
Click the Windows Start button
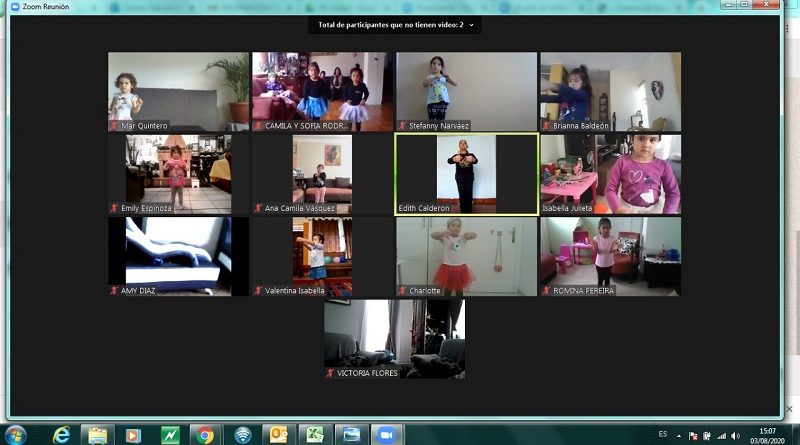pos(18,435)
